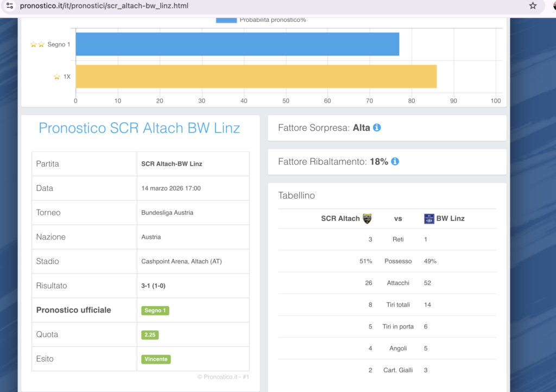Click the green Segno 1 badge
The image size is (556, 392).
[x=155, y=311]
